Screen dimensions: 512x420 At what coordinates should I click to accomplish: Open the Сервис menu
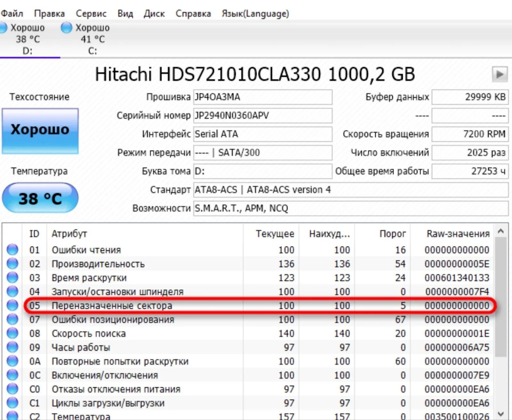(91, 13)
